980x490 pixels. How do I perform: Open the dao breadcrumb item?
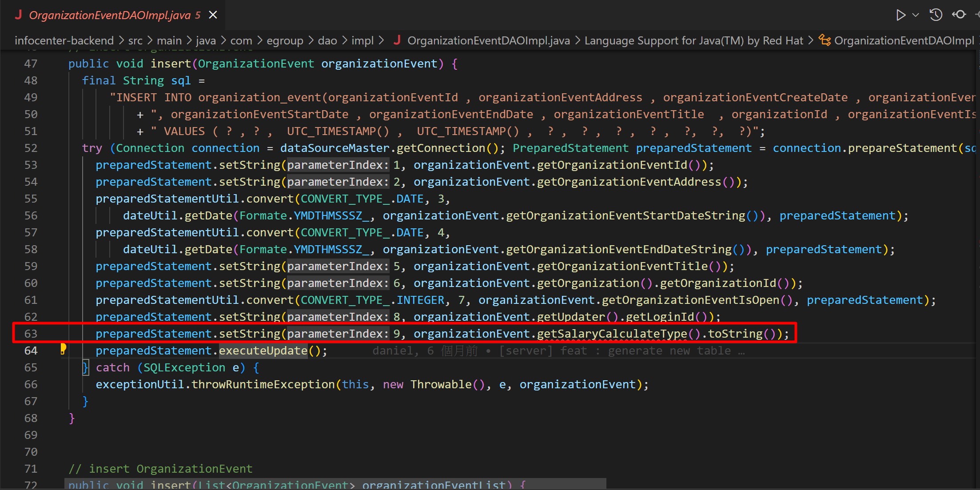[x=327, y=40]
